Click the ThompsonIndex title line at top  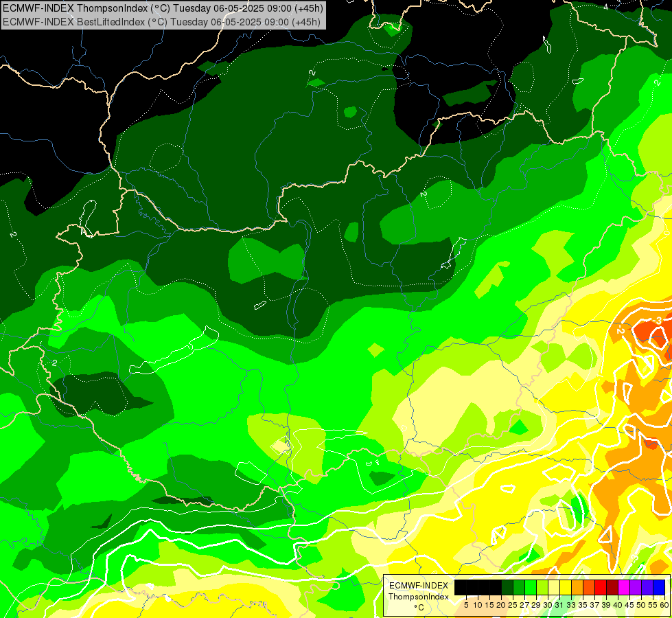163,8
